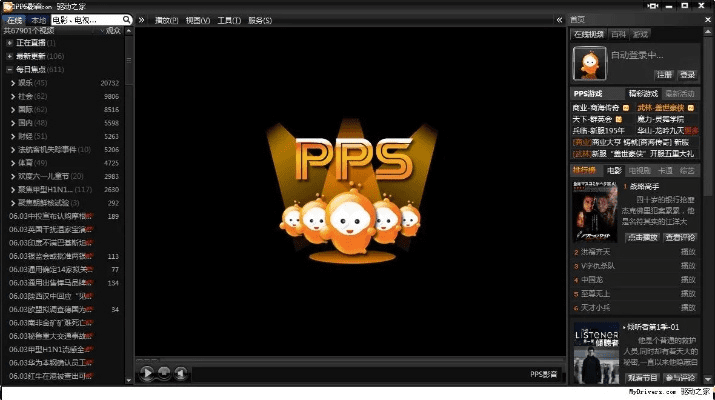Open the 服务(S) menu
Viewport: 715px width, 400px height.
click(x=260, y=21)
